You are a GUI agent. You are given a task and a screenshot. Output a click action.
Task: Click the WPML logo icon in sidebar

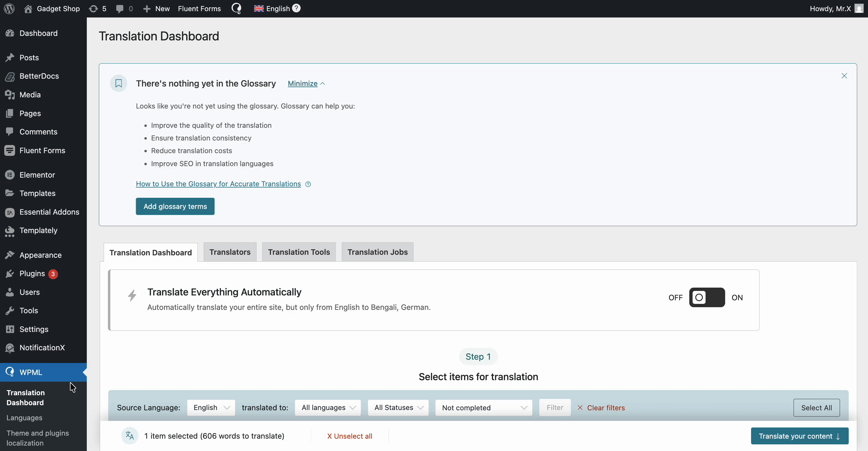(x=10, y=372)
